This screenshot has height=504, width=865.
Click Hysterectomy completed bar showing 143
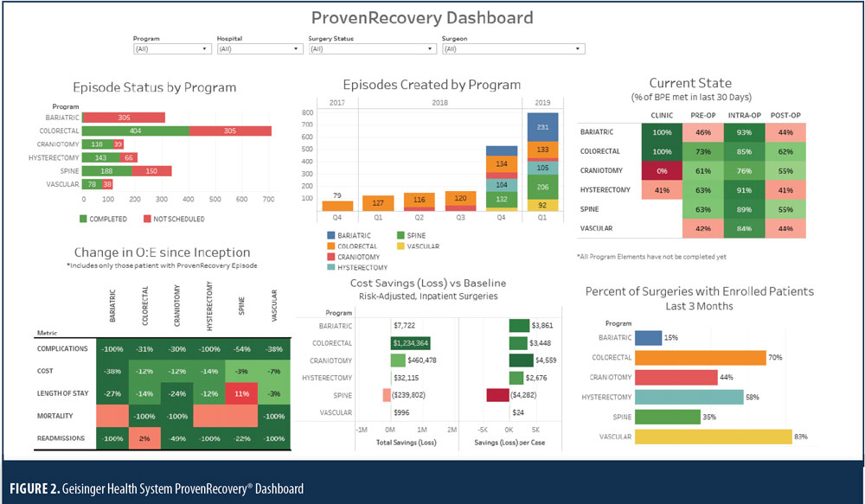[x=101, y=157]
